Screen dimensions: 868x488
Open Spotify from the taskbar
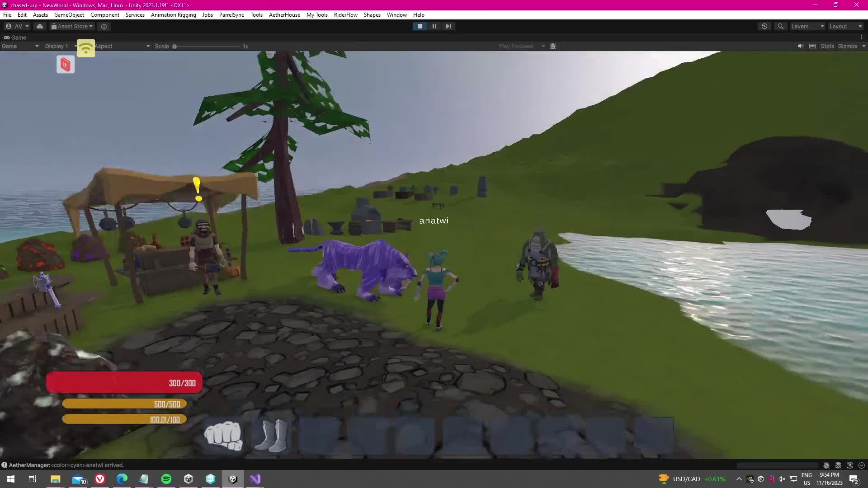pyautogui.click(x=166, y=479)
